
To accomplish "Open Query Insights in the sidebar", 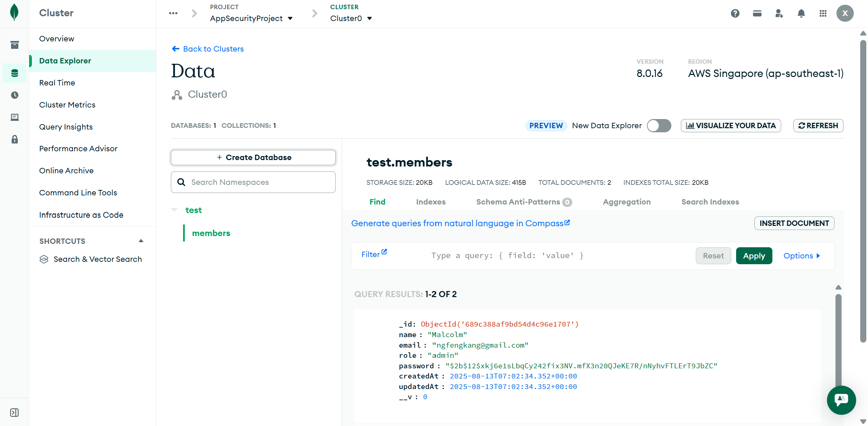I will pyautogui.click(x=66, y=127).
